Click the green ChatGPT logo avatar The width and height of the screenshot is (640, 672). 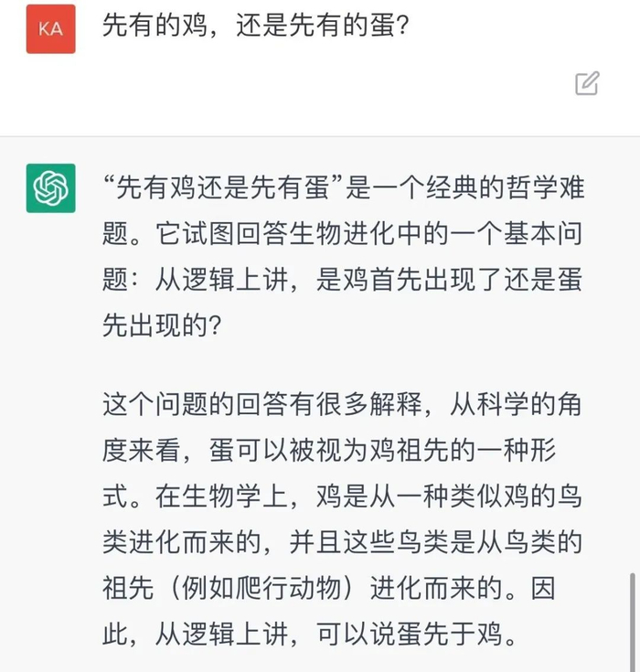(51, 188)
